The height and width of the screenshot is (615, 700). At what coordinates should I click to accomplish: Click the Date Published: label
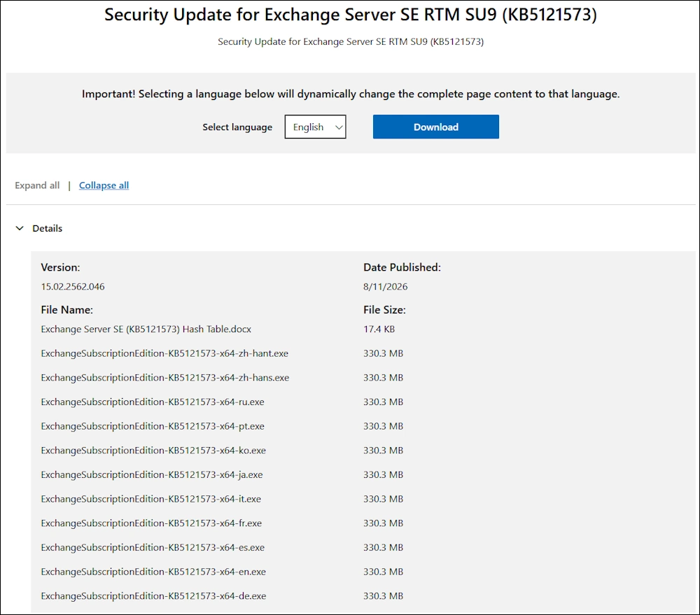tap(402, 267)
